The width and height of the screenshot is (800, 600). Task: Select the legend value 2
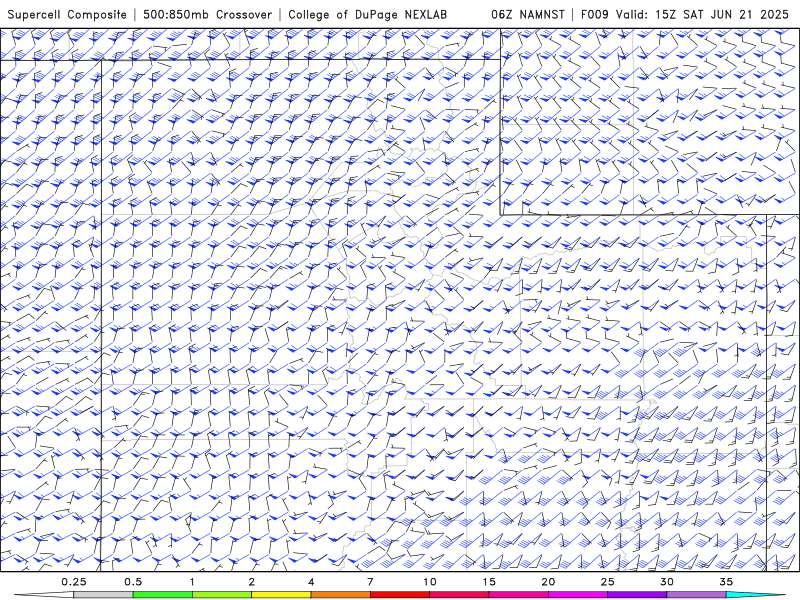tap(252, 582)
